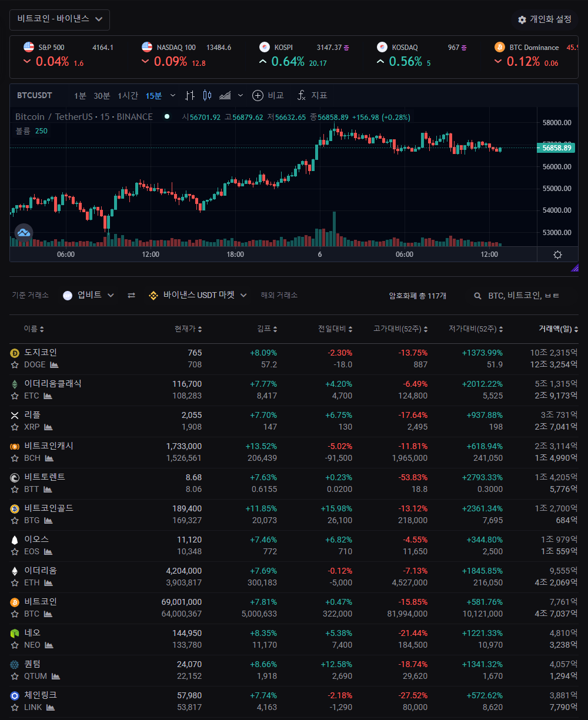Select the 1분 chart interval
Image resolution: width=588 pixels, height=720 pixels.
coord(80,95)
